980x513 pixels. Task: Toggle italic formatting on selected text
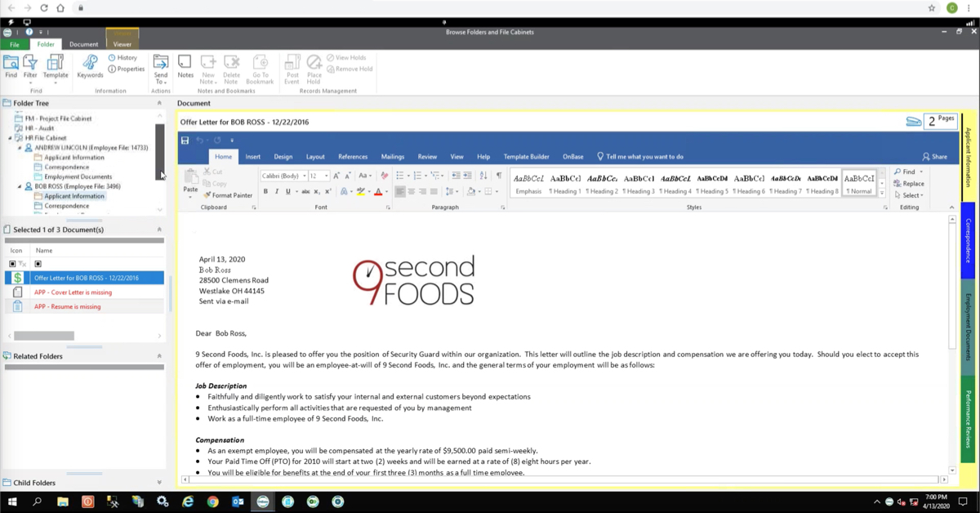[x=276, y=190]
